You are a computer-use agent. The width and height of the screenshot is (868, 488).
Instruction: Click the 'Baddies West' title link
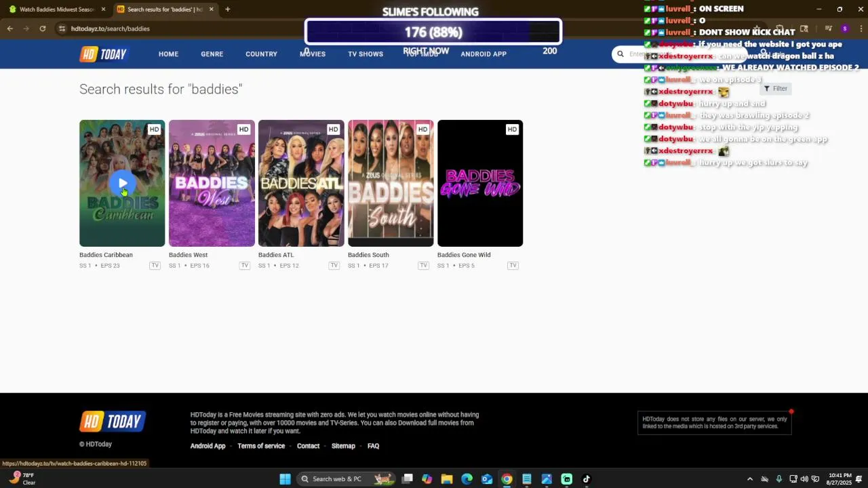point(188,255)
